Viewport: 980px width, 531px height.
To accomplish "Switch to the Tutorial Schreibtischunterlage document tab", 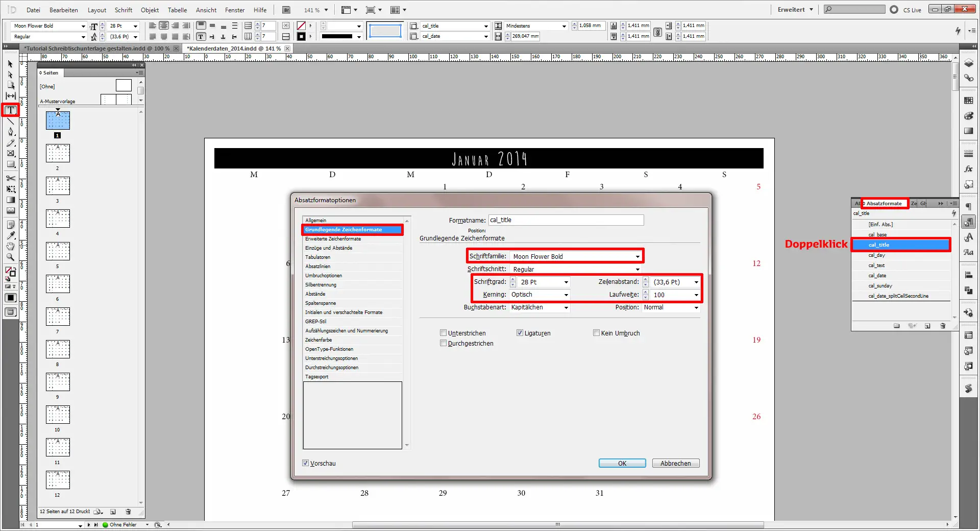I will click(96, 48).
